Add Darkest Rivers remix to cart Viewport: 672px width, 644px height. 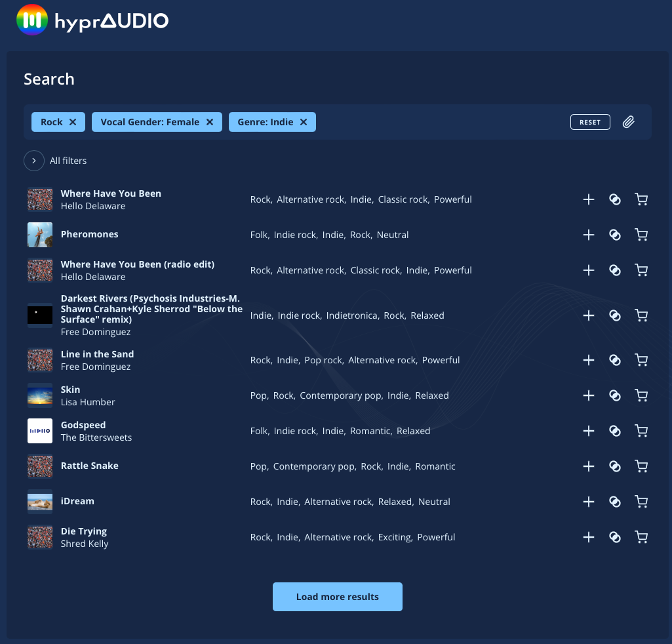pyautogui.click(x=641, y=315)
